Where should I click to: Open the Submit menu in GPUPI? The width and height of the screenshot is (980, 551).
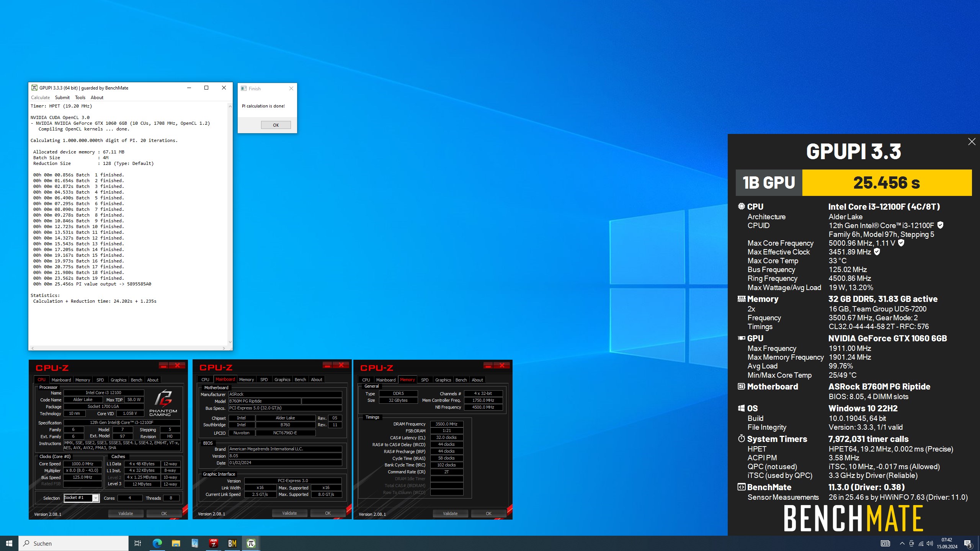click(62, 98)
